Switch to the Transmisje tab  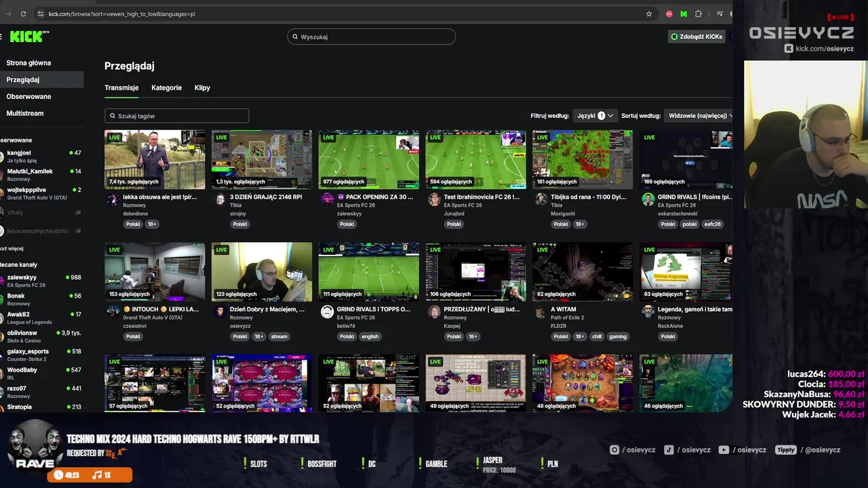coord(121,88)
